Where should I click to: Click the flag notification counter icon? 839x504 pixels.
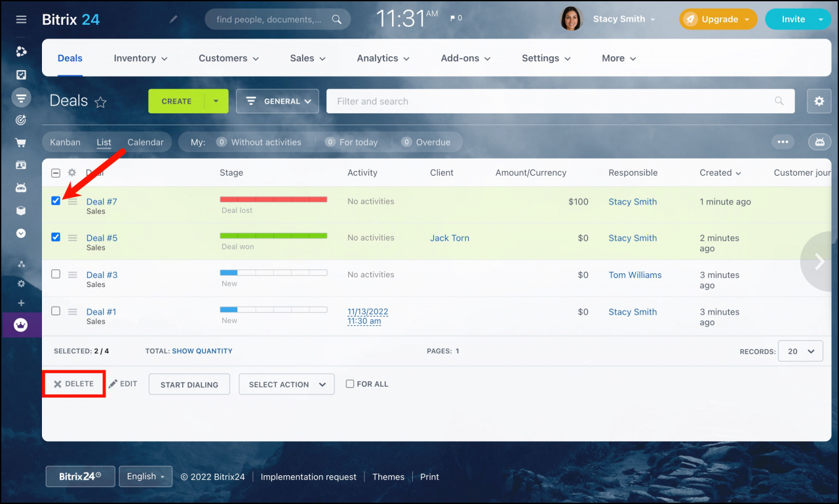pyautogui.click(x=456, y=18)
